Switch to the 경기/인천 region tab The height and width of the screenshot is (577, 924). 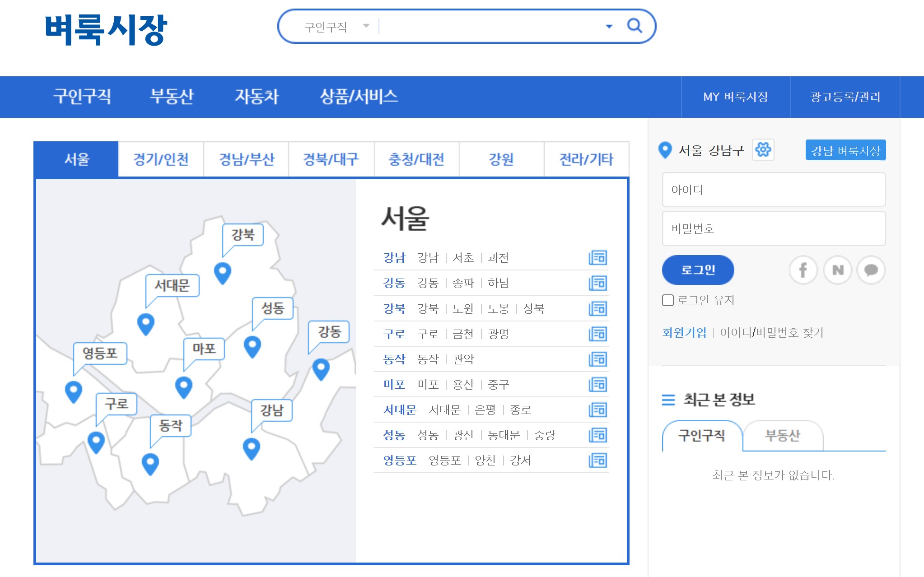click(161, 159)
